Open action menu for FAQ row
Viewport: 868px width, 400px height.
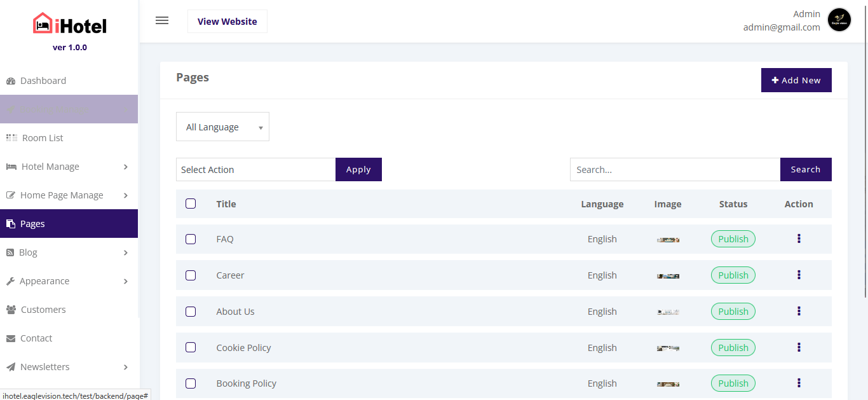coord(799,239)
